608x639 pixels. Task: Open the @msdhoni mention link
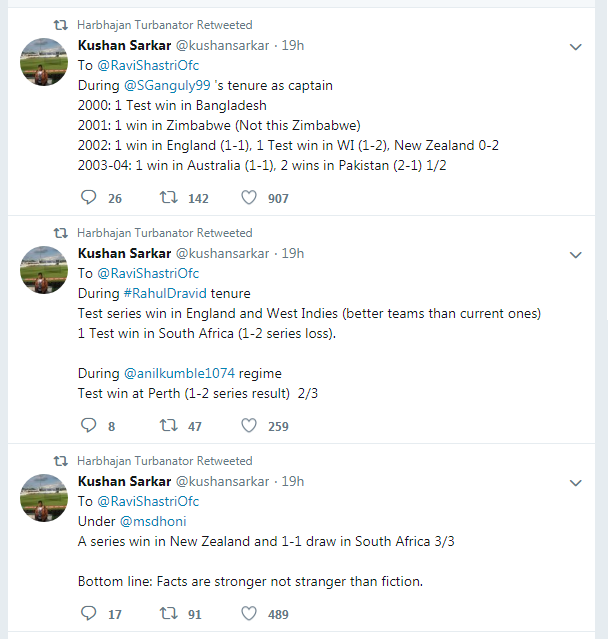click(153, 521)
